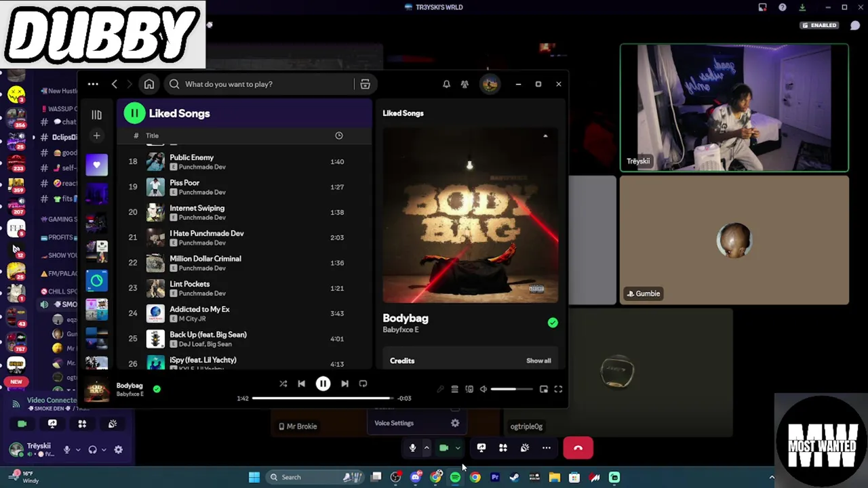
Task: Open Spotify home via the house icon
Action: (x=149, y=84)
